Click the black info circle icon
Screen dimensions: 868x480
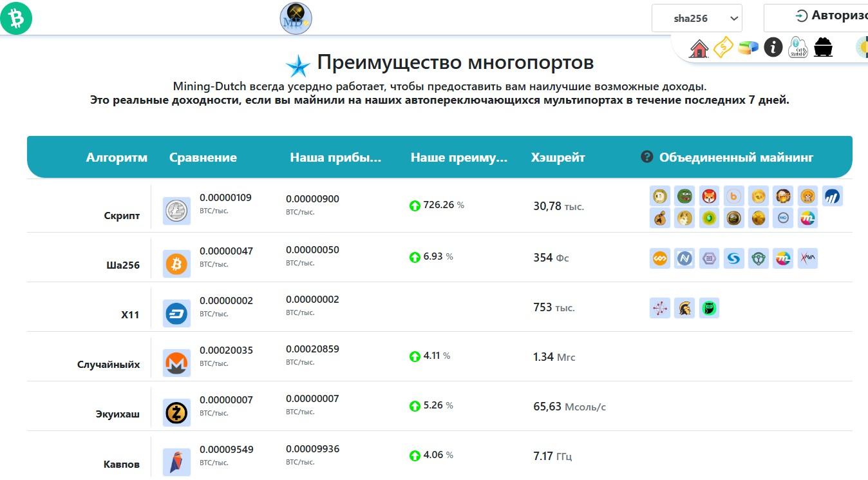[x=773, y=47]
